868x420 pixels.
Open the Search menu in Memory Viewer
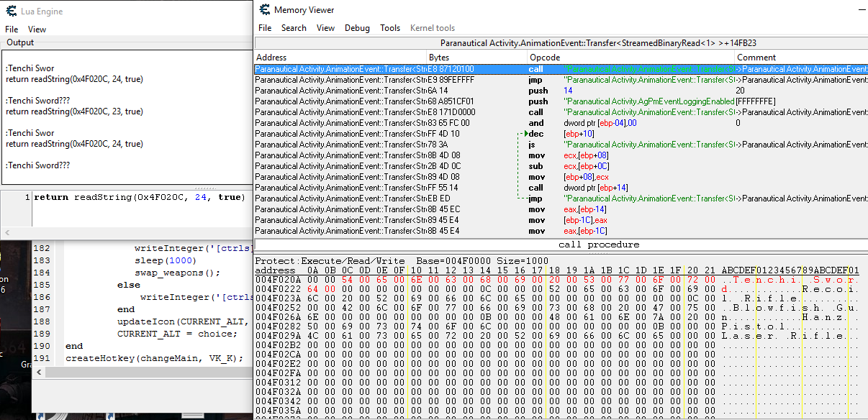click(x=294, y=28)
